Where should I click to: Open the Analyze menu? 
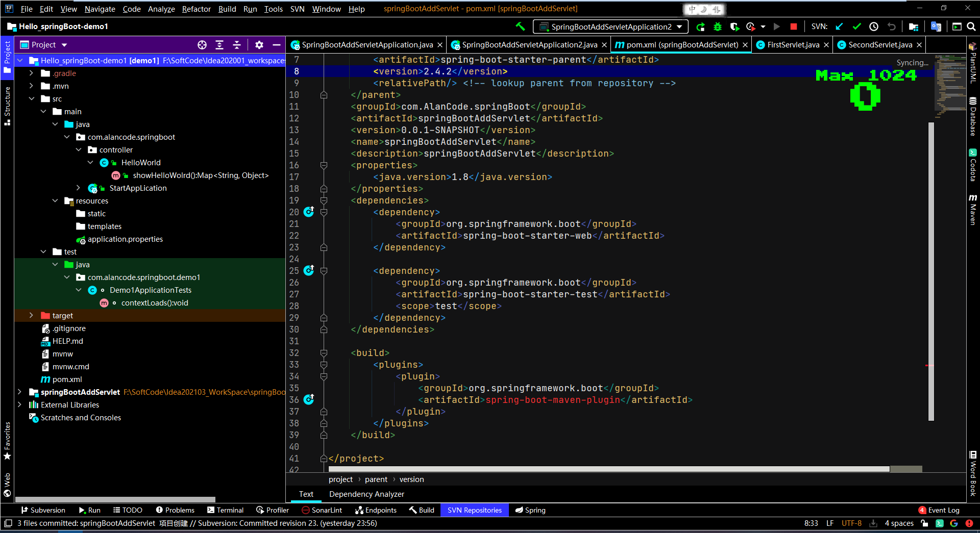click(161, 9)
